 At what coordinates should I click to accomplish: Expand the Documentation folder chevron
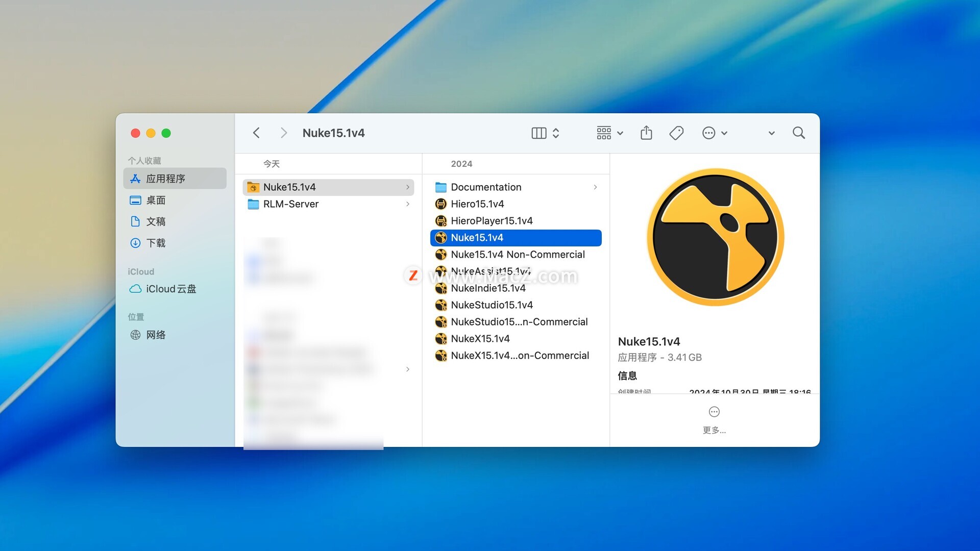[595, 187]
